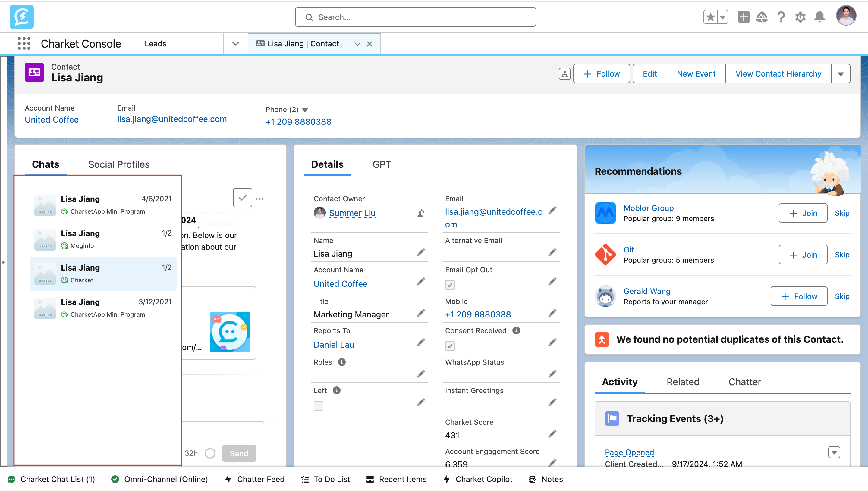
Task: Click the Moblor Group logo icon
Action: click(x=605, y=213)
